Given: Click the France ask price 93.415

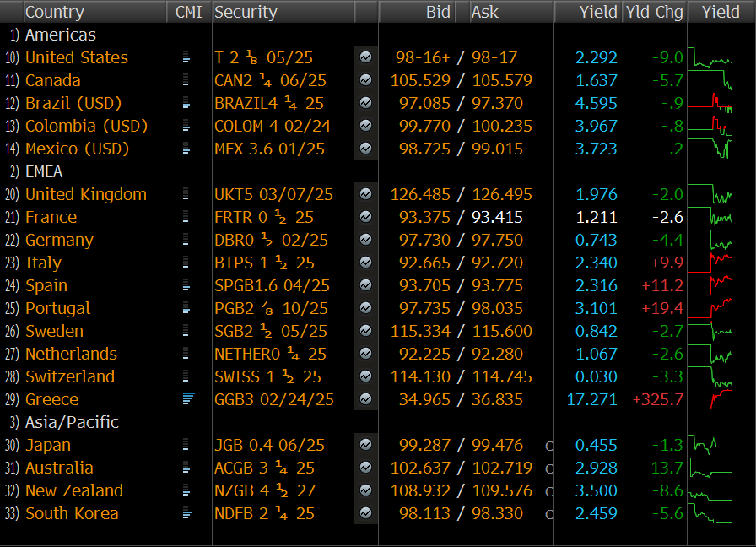Looking at the screenshot, I should 497,217.
